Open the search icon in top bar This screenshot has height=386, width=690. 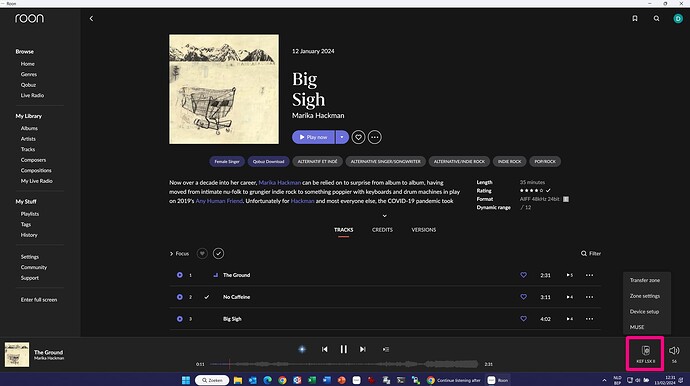point(656,18)
